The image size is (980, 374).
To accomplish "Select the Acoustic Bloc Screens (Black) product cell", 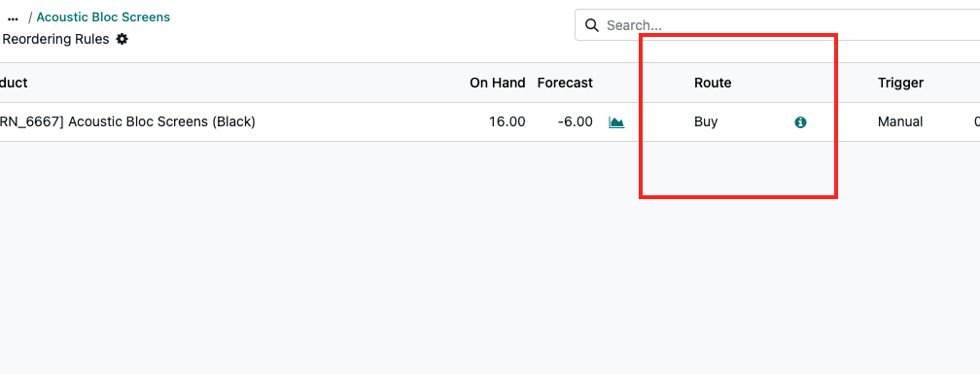I will coord(127,121).
